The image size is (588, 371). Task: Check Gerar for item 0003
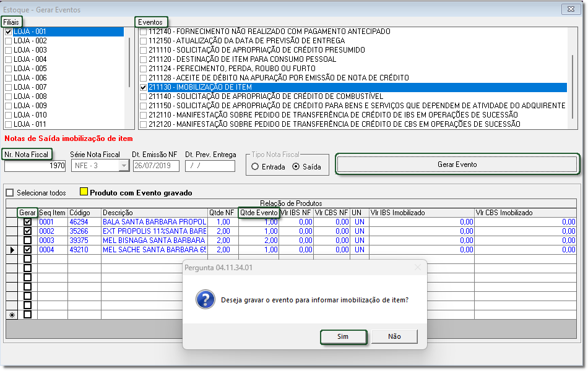coord(27,240)
